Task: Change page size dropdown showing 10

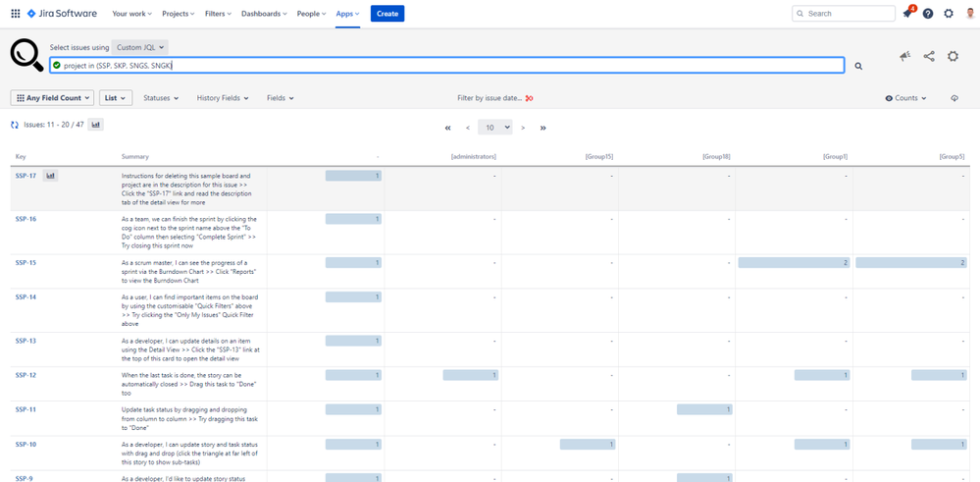Action: 495,128
